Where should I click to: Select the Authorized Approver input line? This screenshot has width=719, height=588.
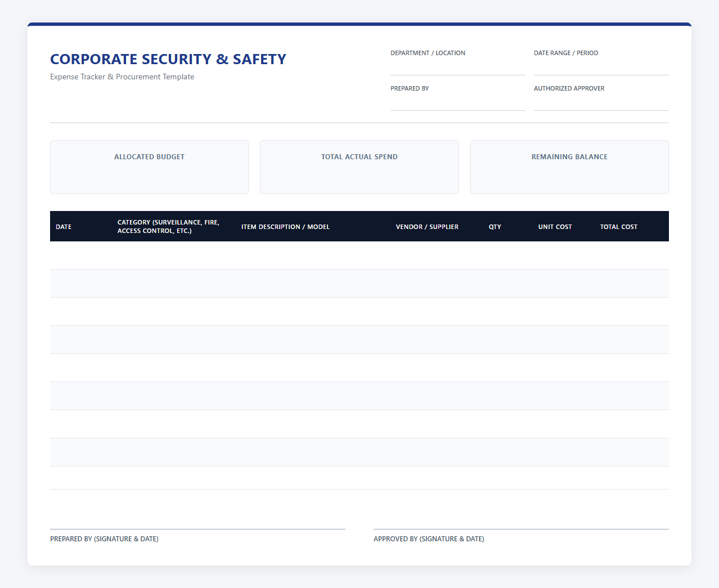[601, 102]
